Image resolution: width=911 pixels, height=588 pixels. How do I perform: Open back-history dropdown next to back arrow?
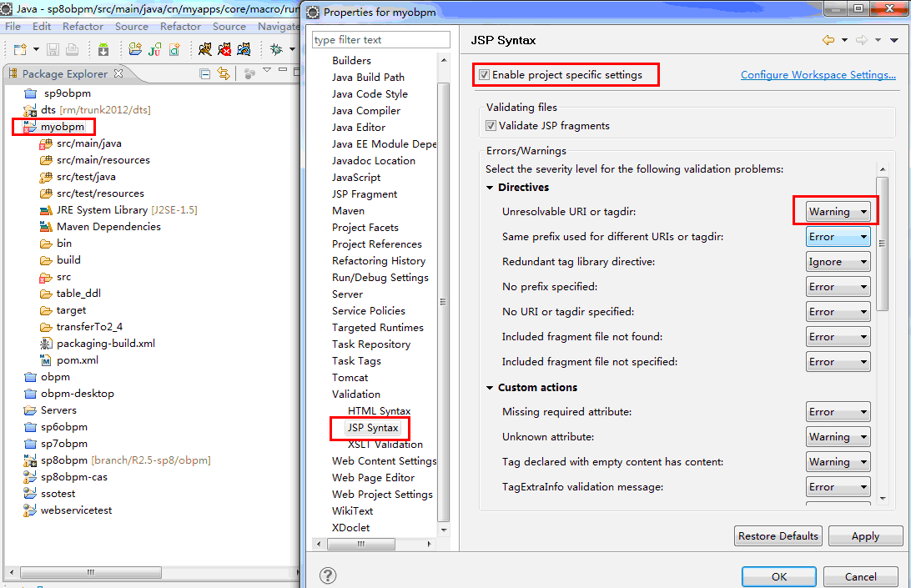[844, 40]
